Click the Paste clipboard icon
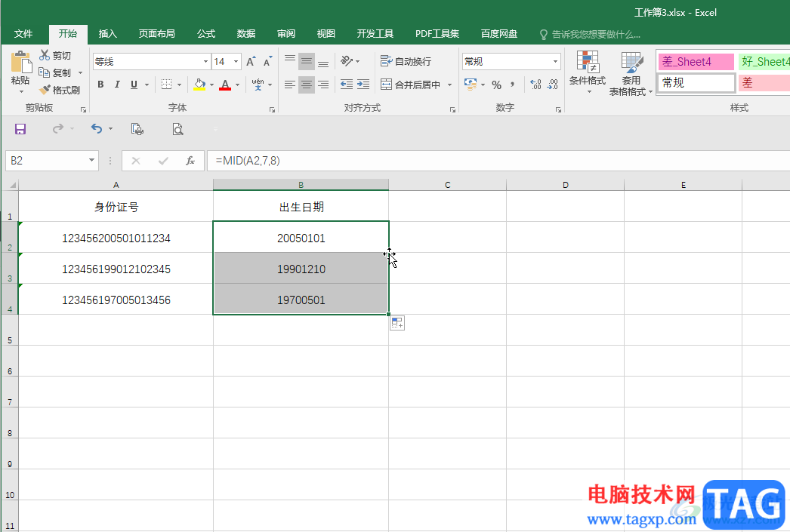This screenshot has width=790, height=532. 20,62
